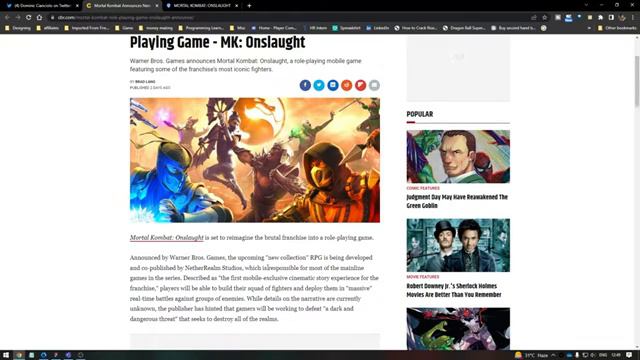Open volume control in system tray
The height and width of the screenshot is (360, 640).
pyautogui.click(x=593, y=355)
